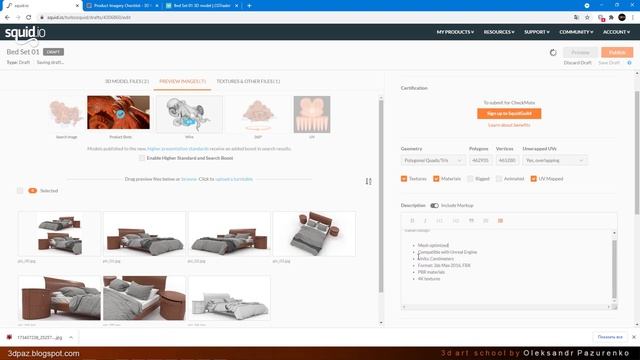Open the translate page icon

click(x=576, y=18)
